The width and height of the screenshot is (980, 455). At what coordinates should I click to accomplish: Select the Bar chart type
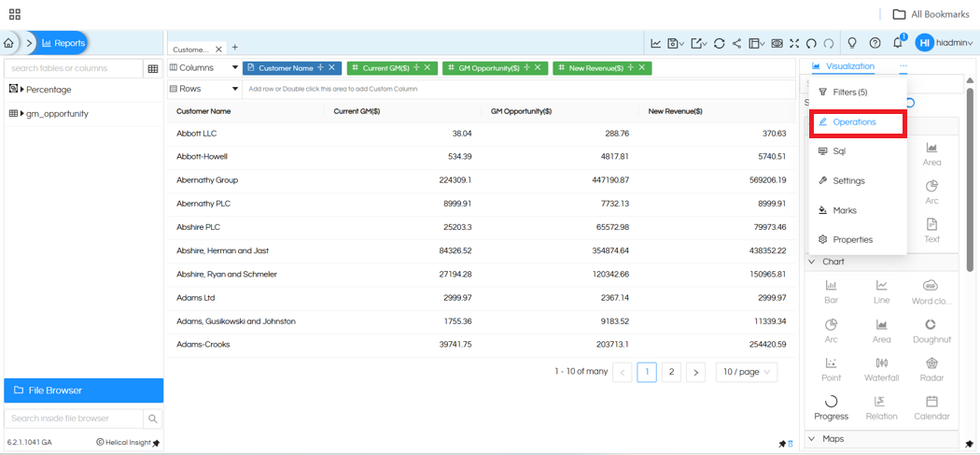pos(832,292)
